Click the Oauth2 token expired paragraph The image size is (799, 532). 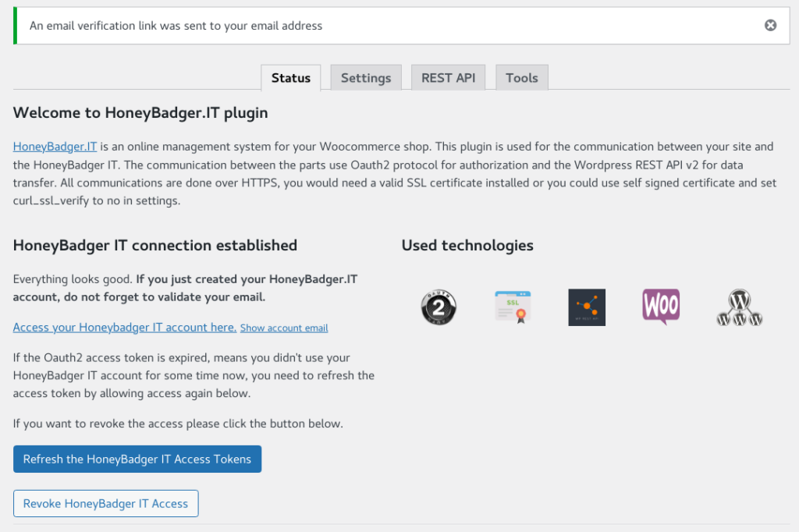pyautogui.click(x=194, y=375)
